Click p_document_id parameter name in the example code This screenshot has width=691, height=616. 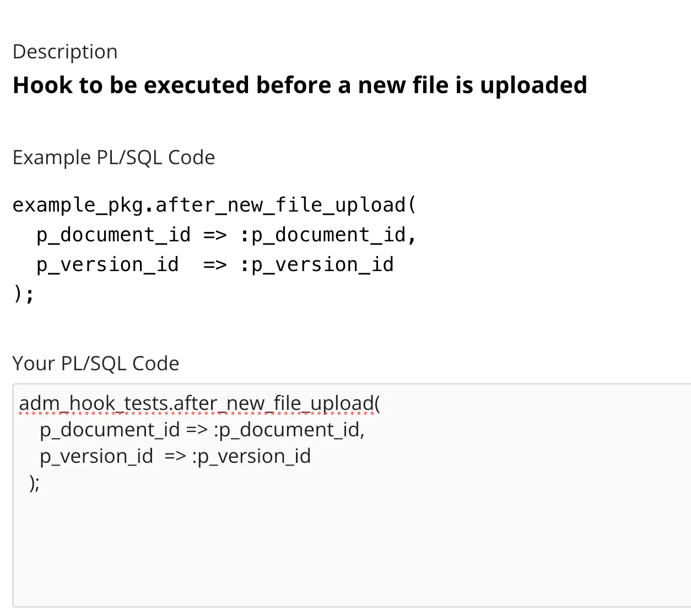pos(114,235)
